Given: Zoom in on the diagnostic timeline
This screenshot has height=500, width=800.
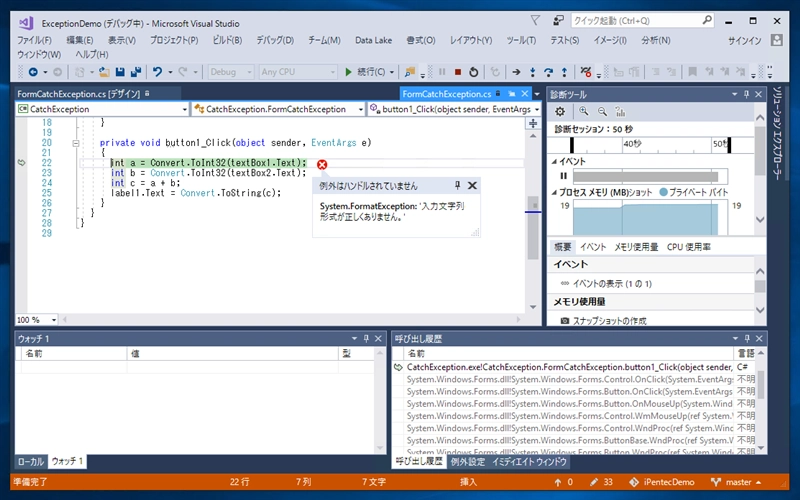Looking at the screenshot, I should [584, 111].
